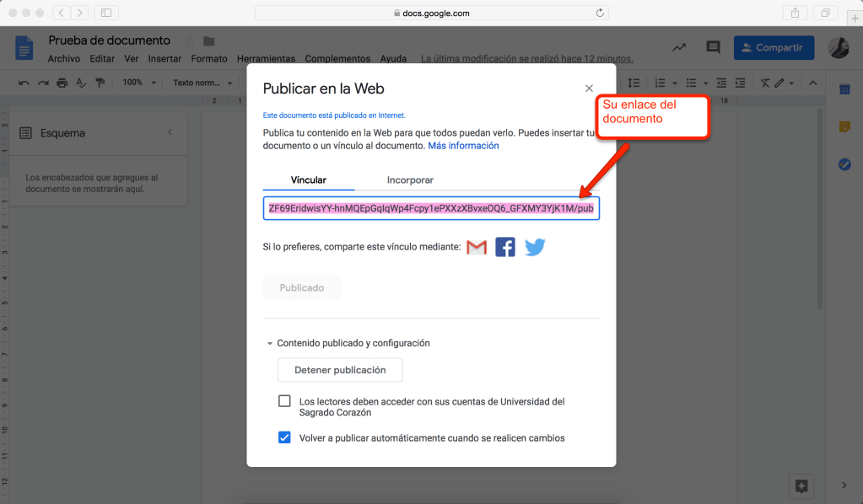Viewport: 863px width, 504px height.
Task: Open the 100% zoom dropdown
Action: point(139,83)
